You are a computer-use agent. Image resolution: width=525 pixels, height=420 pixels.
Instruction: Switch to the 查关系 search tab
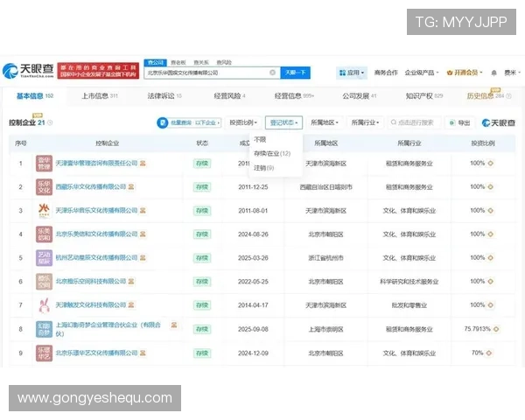201,63
